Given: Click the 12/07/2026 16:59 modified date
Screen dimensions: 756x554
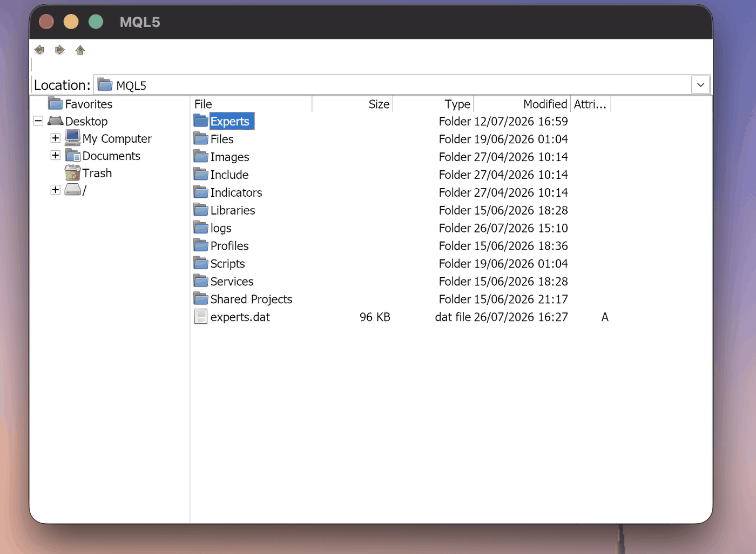Looking at the screenshot, I should coord(521,121).
